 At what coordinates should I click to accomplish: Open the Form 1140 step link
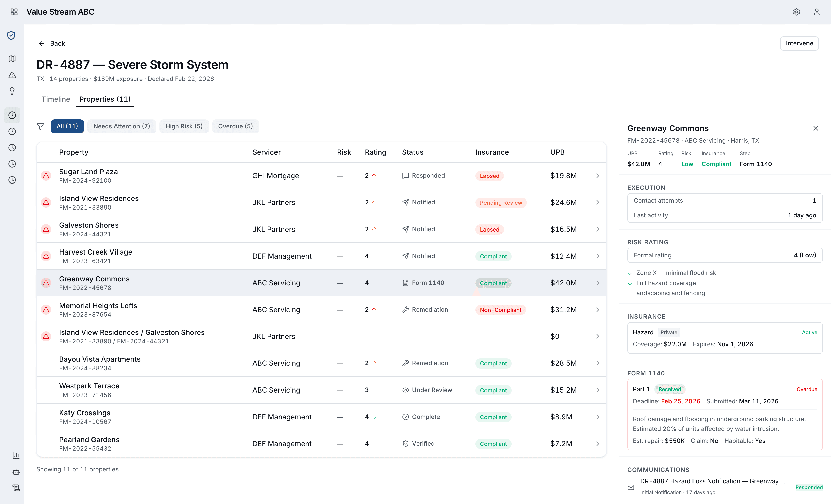tap(755, 164)
